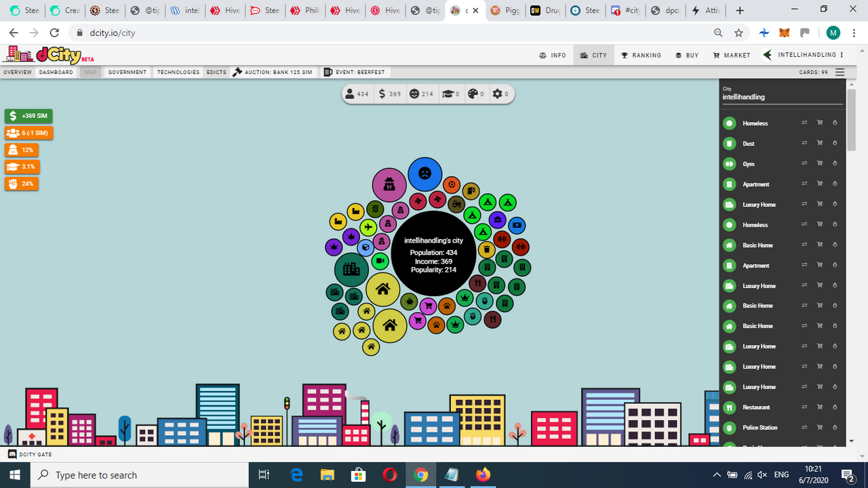Image resolution: width=868 pixels, height=488 pixels.
Task: Click the income 369 dollar stat
Action: tap(389, 94)
